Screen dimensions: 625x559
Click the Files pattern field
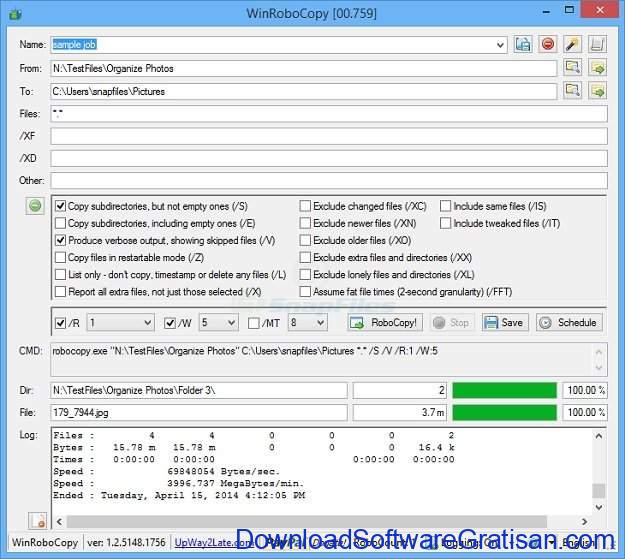point(329,114)
